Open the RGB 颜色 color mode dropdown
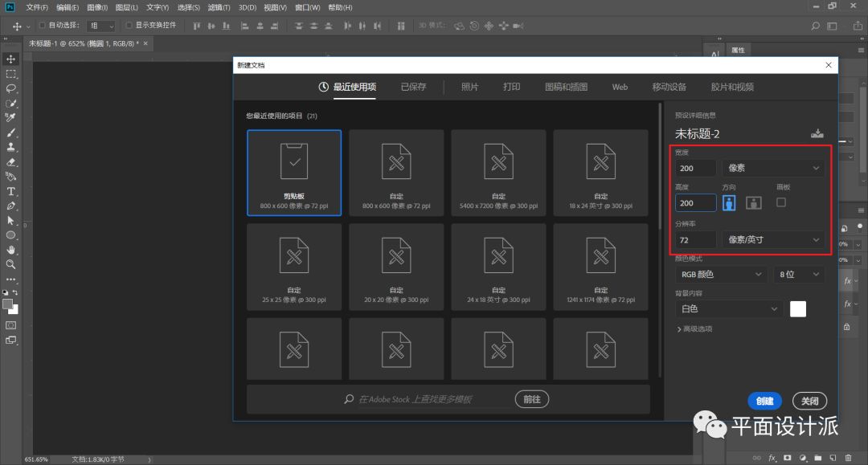 721,275
